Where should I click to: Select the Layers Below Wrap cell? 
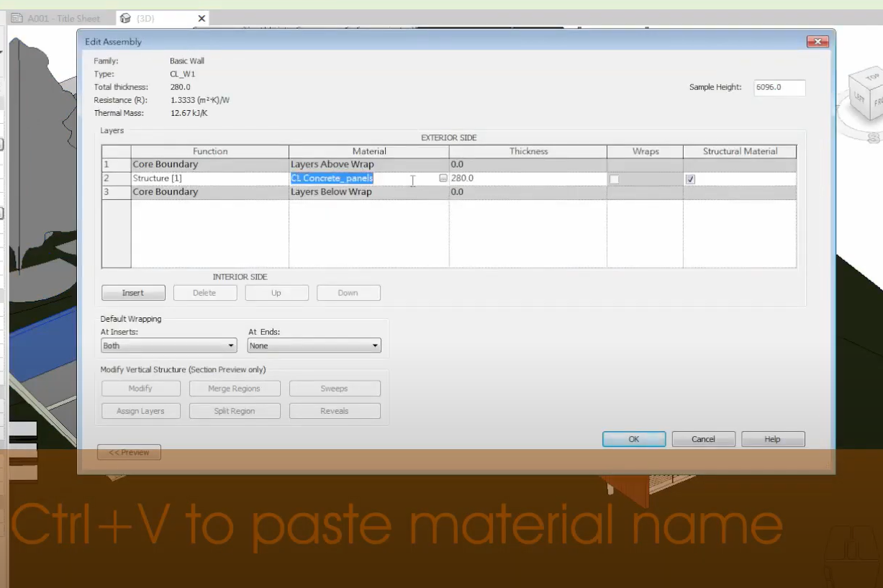368,192
